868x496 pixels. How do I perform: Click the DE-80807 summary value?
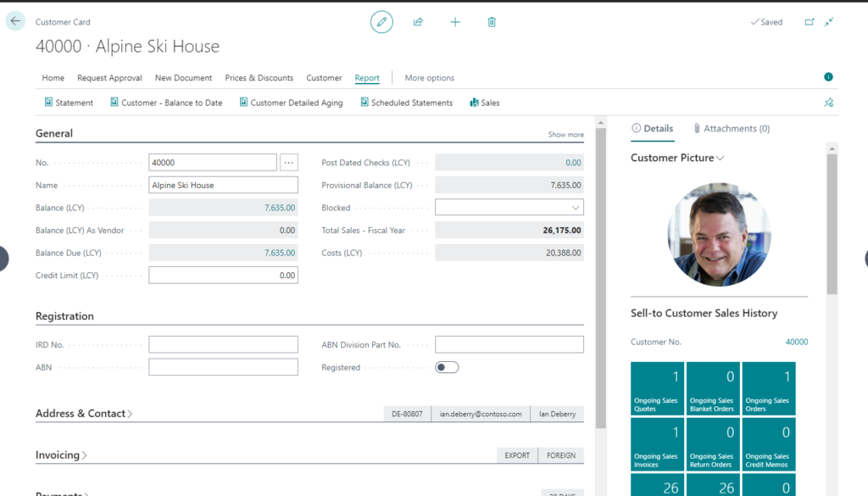[407, 414]
